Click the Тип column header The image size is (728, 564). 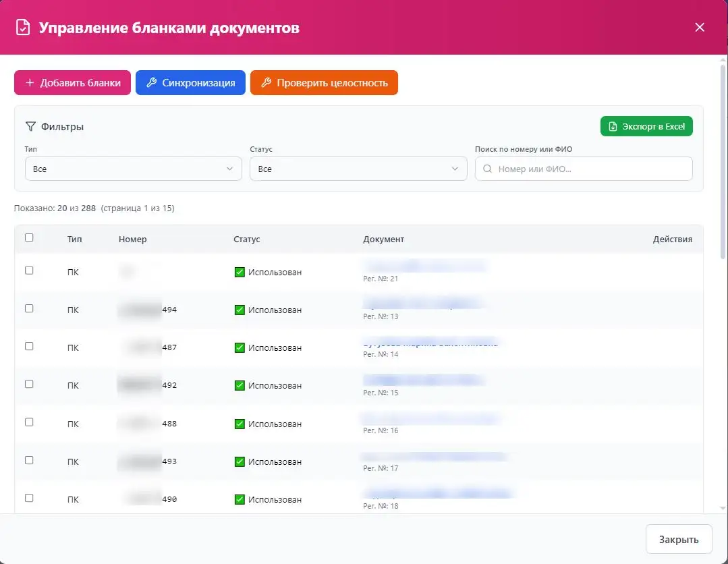pos(74,239)
